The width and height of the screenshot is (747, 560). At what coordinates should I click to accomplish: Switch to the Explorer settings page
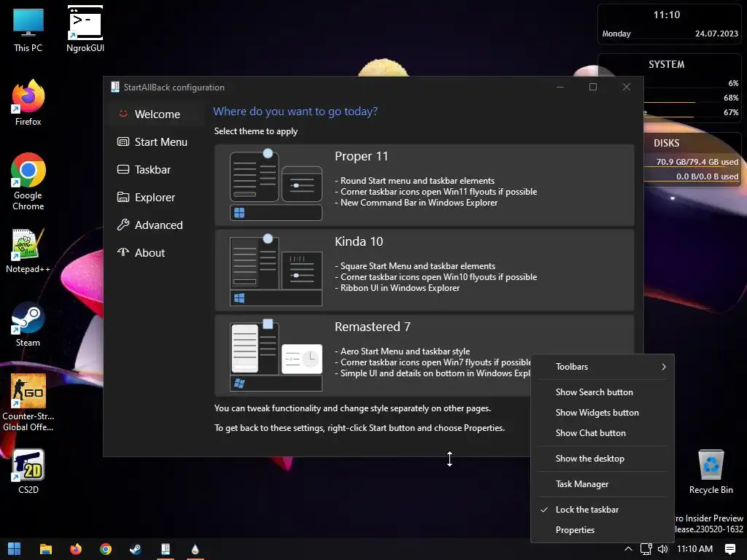(x=155, y=197)
